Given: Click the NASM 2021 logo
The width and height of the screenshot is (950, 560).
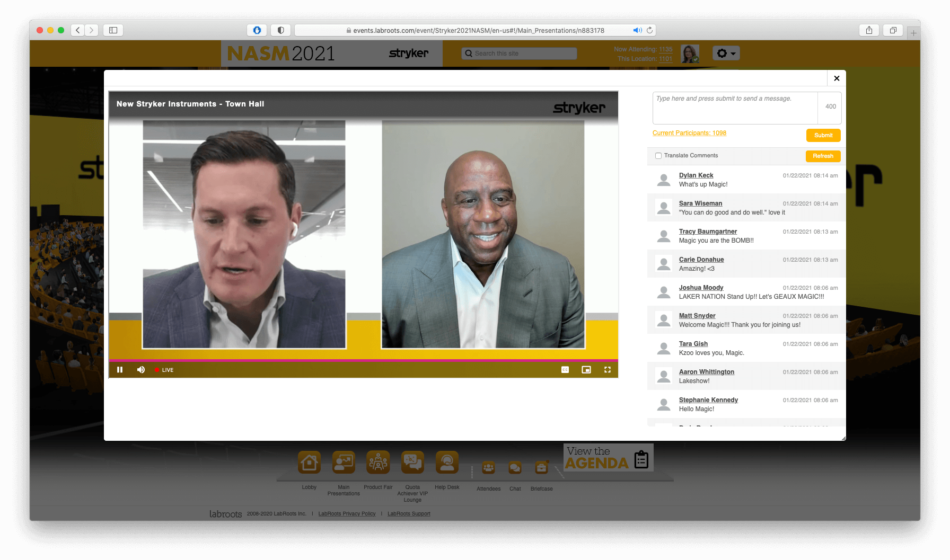Looking at the screenshot, I should click(x=281, y=54).
